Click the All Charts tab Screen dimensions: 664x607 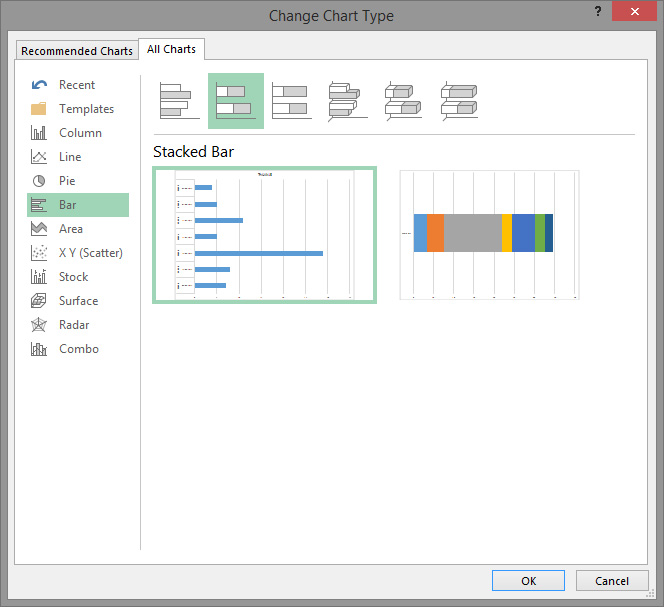tap(171, 49)
